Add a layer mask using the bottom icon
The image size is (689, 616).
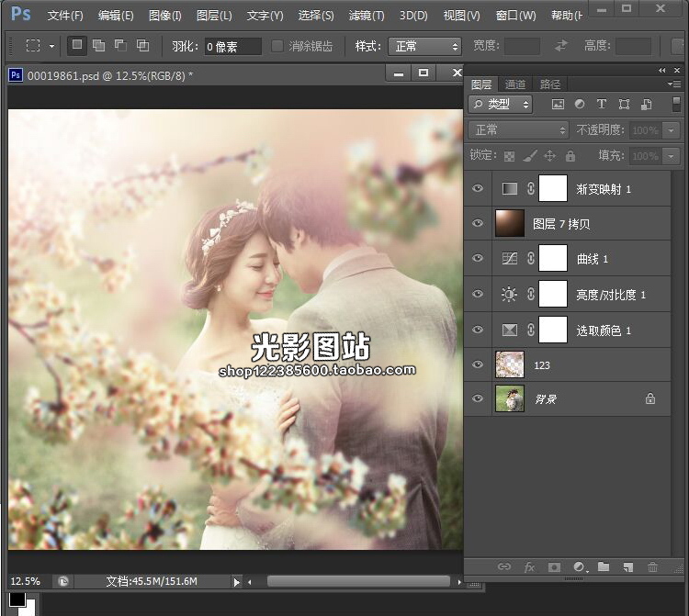point(554,567)
